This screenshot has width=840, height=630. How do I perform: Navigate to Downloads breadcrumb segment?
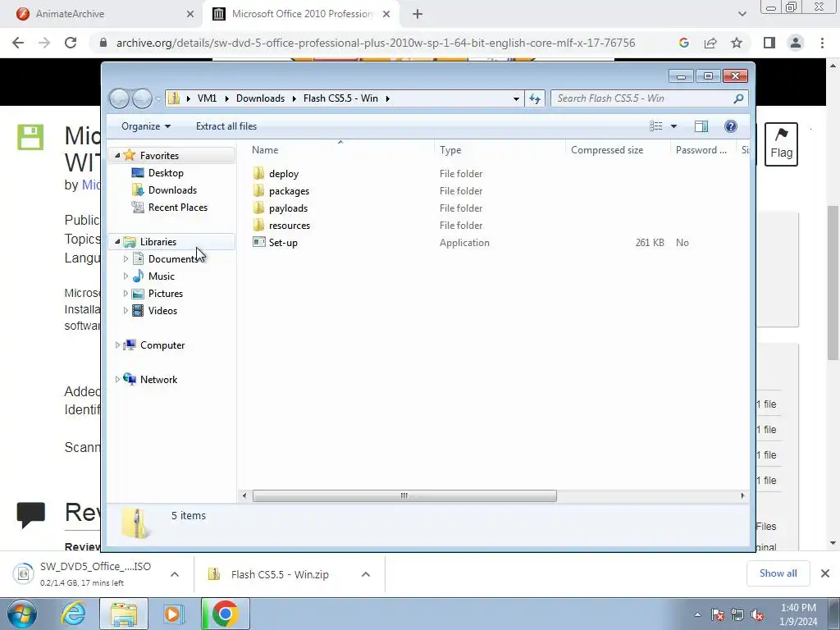(260, 98)
